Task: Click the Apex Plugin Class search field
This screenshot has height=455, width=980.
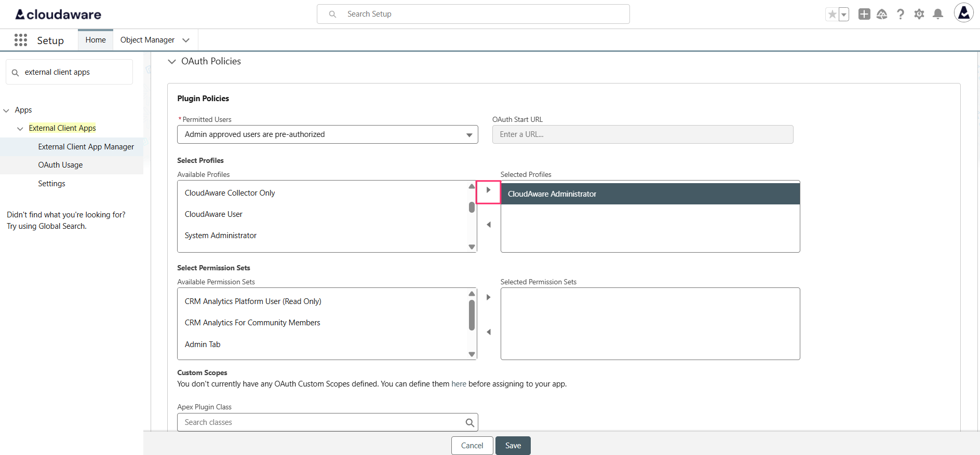Action: tap(322, 422)
